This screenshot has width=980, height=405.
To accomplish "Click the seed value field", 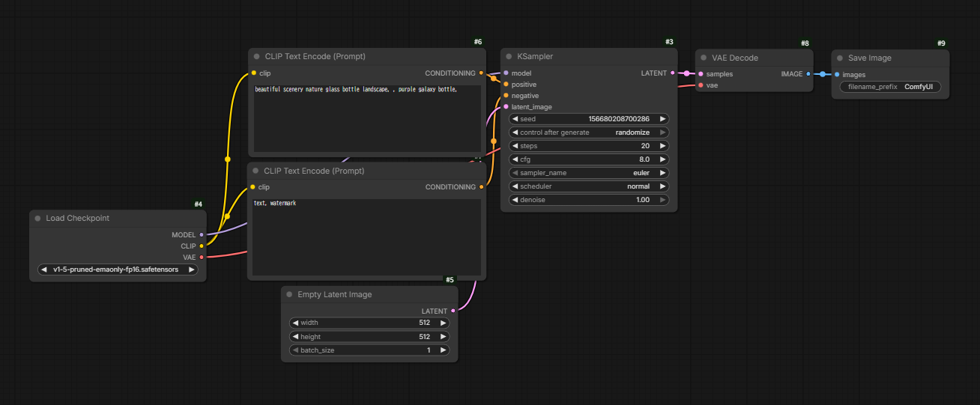I will coord(589,119).
